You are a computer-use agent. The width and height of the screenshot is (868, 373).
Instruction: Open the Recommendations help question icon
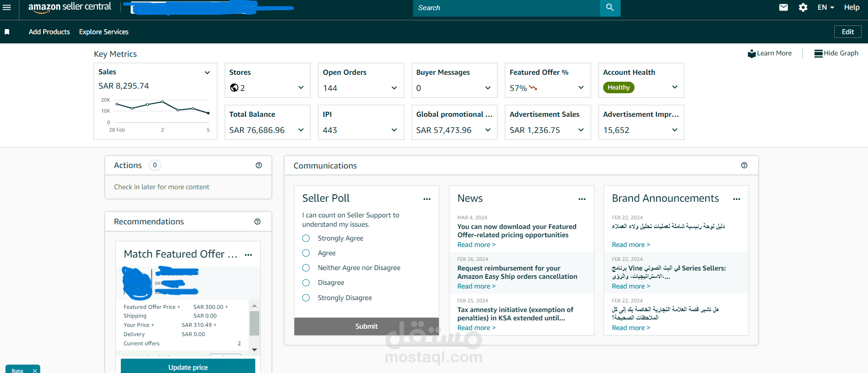tap(257, 222)
